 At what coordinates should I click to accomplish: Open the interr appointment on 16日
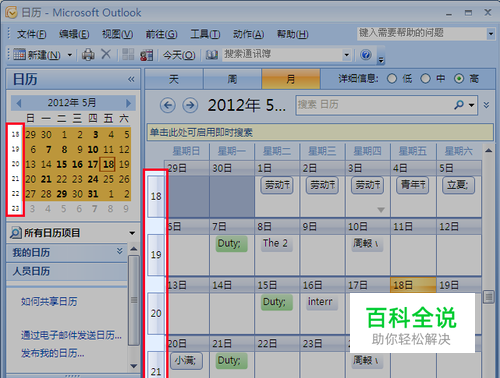[322, 302]
